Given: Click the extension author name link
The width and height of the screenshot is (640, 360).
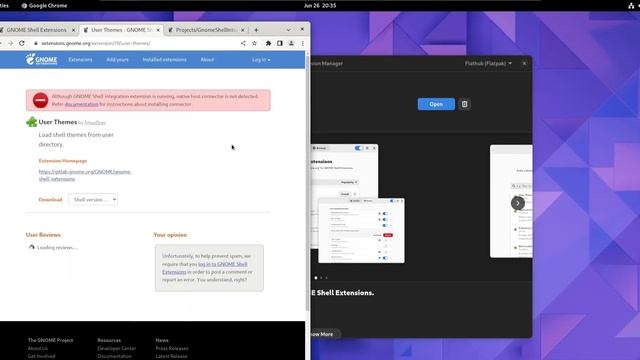Looking at the screenshot, I should pyautogui.click(x=95, y=122).
